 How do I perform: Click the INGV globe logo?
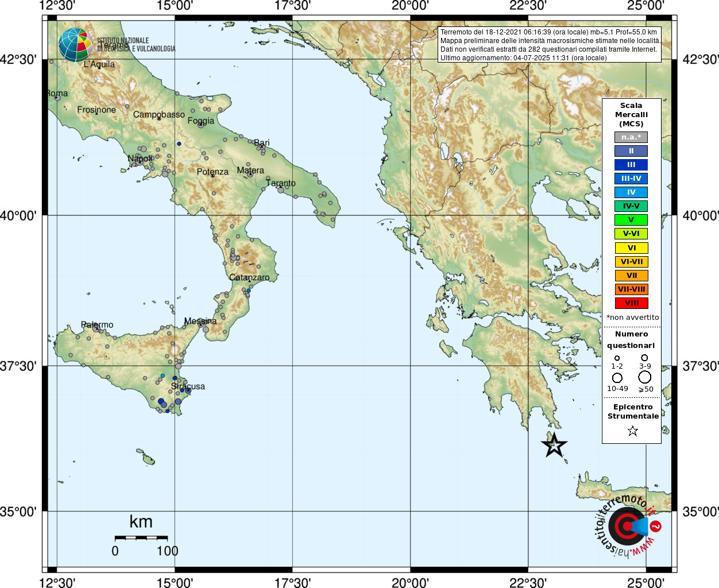[x=76, y=45]
